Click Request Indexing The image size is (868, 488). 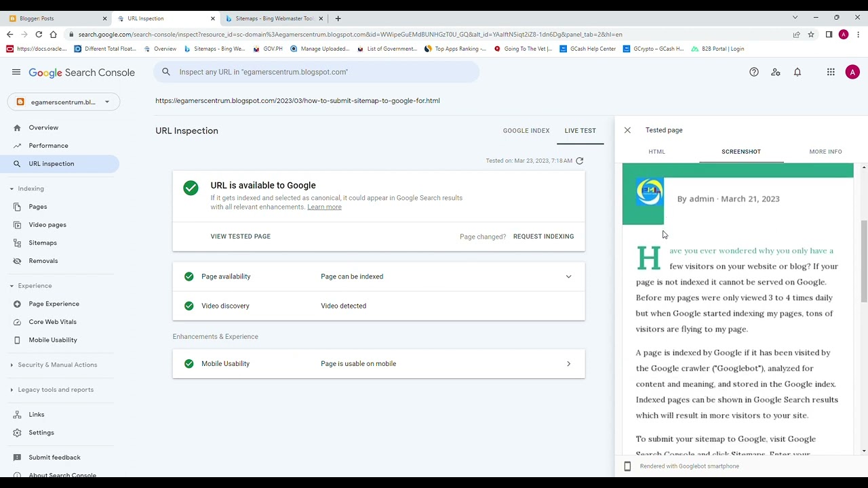pyautogui.click(x=543, y=237)
